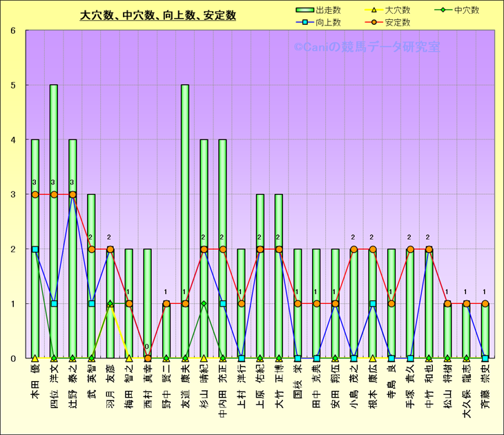Click the 大穴数 yellow triangle legend marker
The width and height of the screenshot is (504, 435).
coord(374,10)
